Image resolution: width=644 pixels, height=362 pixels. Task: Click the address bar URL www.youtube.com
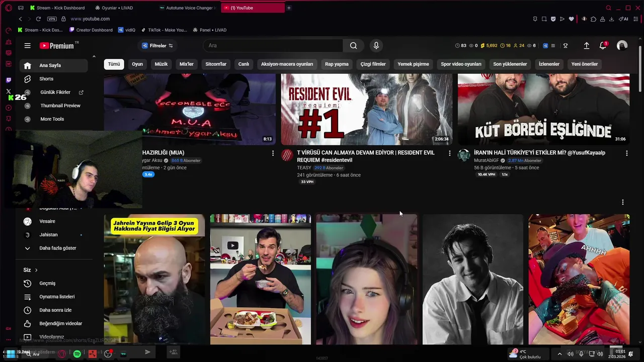(x=90, y=19)
